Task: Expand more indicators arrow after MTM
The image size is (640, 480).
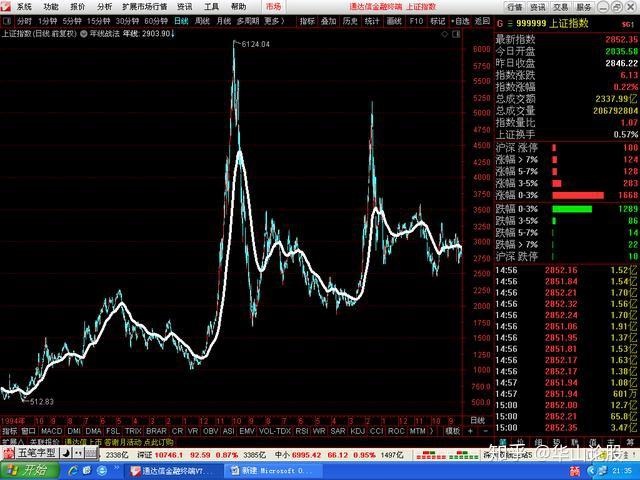Action: pyautogui.click(x=431, y=431)
